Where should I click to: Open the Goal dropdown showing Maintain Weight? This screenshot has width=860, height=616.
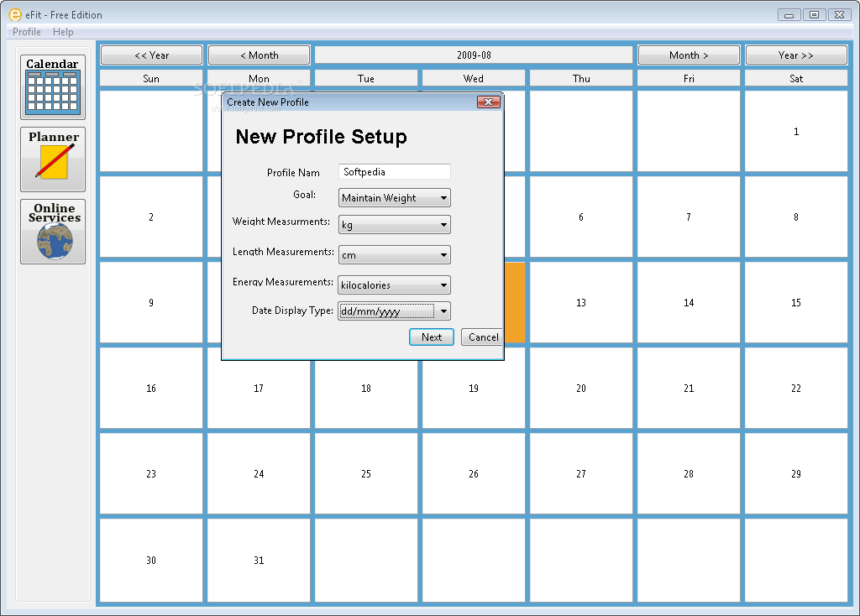(x=395, y=198)
